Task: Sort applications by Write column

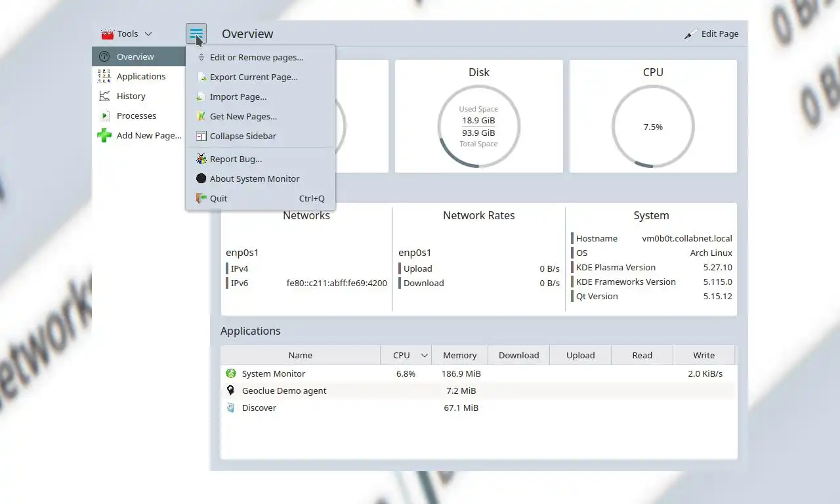Action: pos(704,355)
